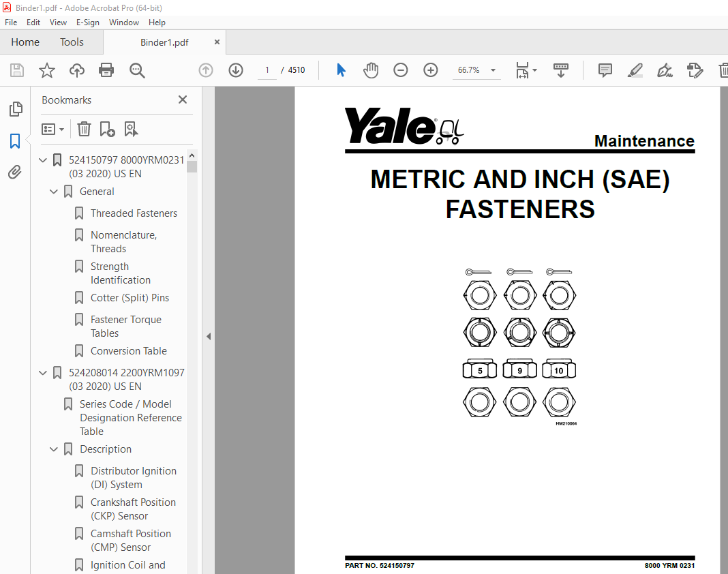The image size is (728, 574).
Task: Zoom in with the plus icon
Action: tap(430, 70)
